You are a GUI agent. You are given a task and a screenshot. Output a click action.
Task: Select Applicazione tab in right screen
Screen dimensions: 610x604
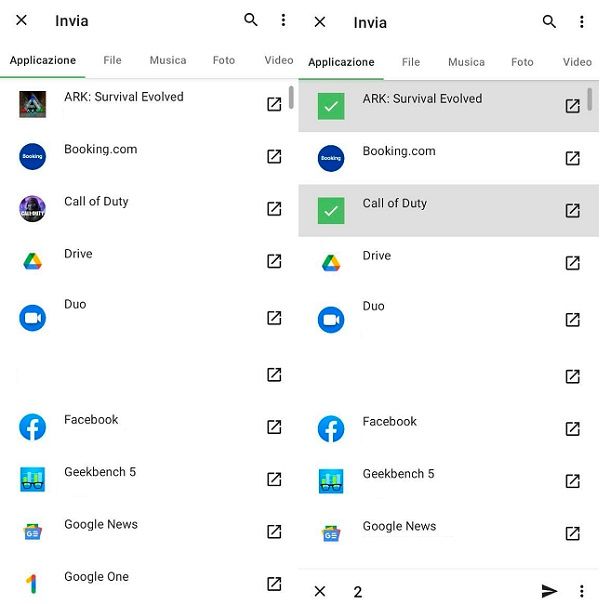(341, 62)
